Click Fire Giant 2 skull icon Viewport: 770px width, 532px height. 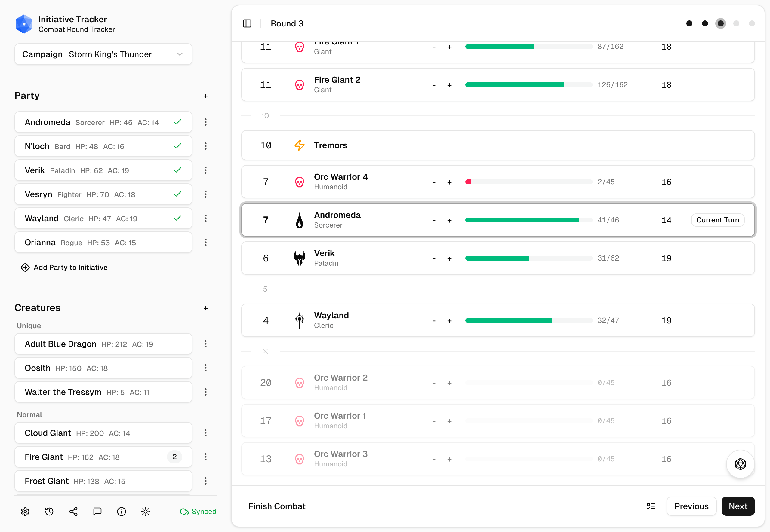(x=300, y=85)
